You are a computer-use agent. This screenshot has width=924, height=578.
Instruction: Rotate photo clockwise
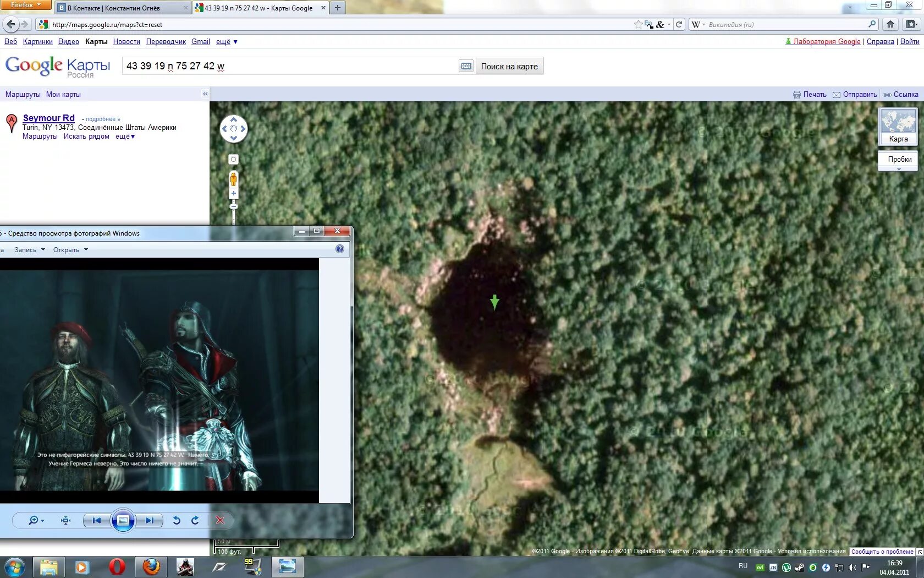click(x=195, y=520)
